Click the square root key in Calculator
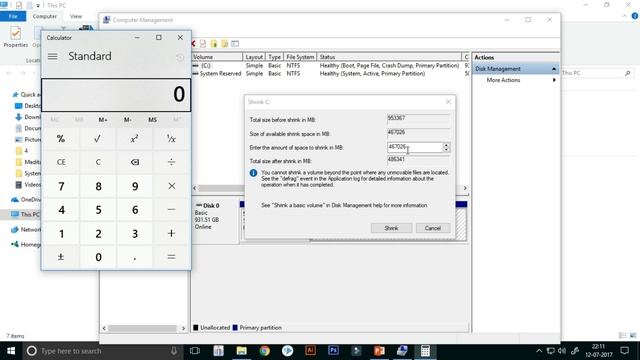 coord(98,139)
